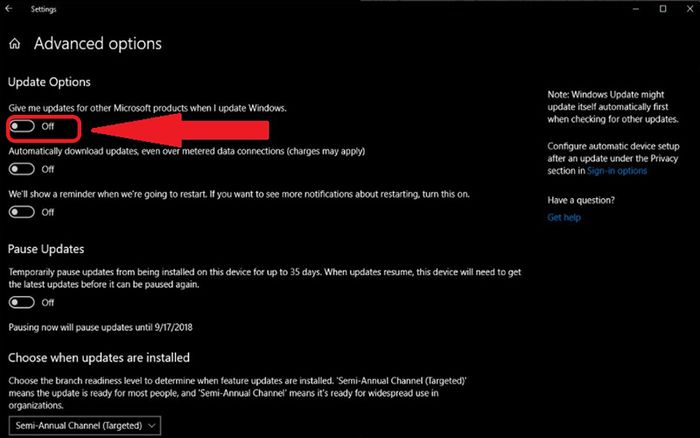Switch on the Pause Updates toggle
The width and height of the screenshot is (700, 438).
(x=22, y=302)
